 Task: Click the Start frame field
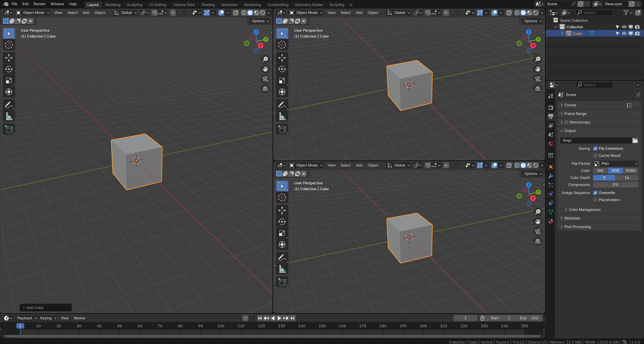(x=500, y=318)
